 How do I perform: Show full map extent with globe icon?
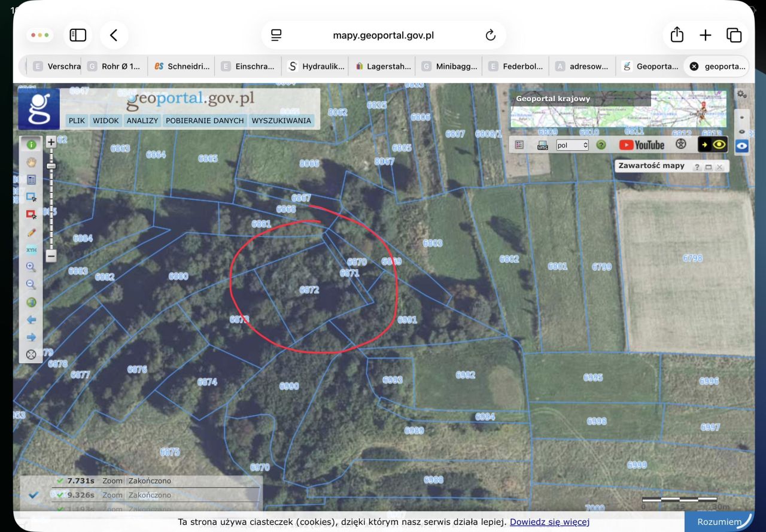click(x=31, y=302)
